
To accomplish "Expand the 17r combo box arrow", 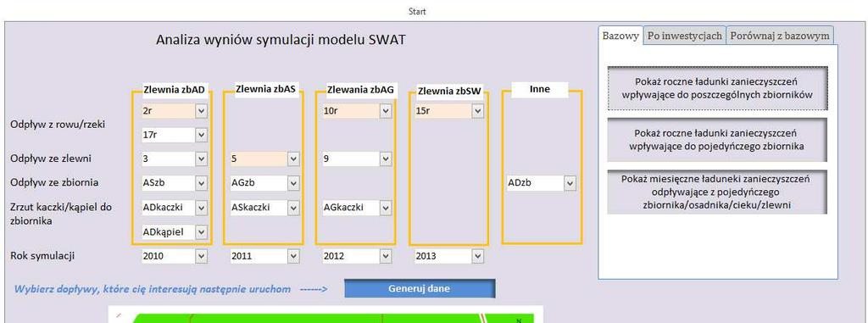I will point(201,135).
